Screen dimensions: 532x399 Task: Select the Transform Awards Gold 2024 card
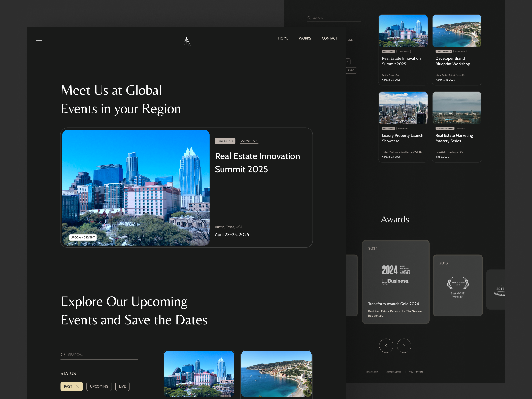tap(396, 281)
